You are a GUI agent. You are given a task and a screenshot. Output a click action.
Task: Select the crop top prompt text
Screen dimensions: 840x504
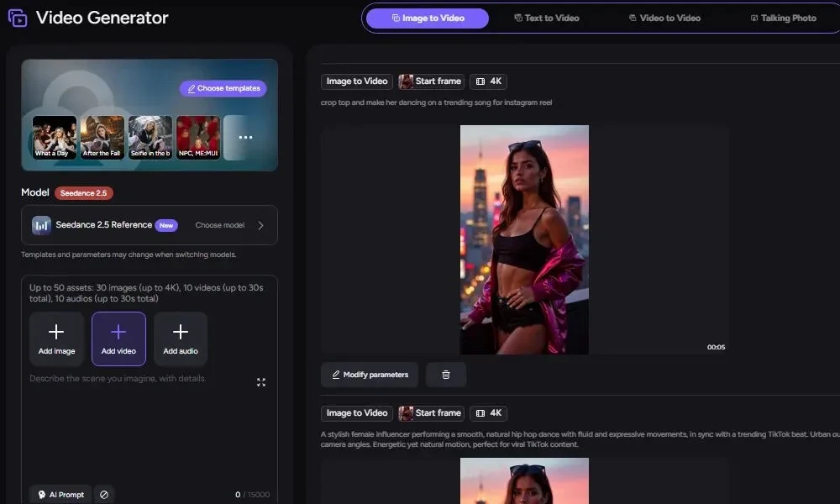[x=436, y=102]
